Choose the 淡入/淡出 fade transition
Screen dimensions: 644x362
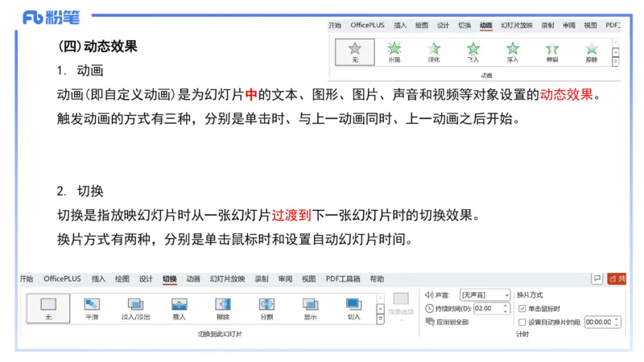click(135, 308)
